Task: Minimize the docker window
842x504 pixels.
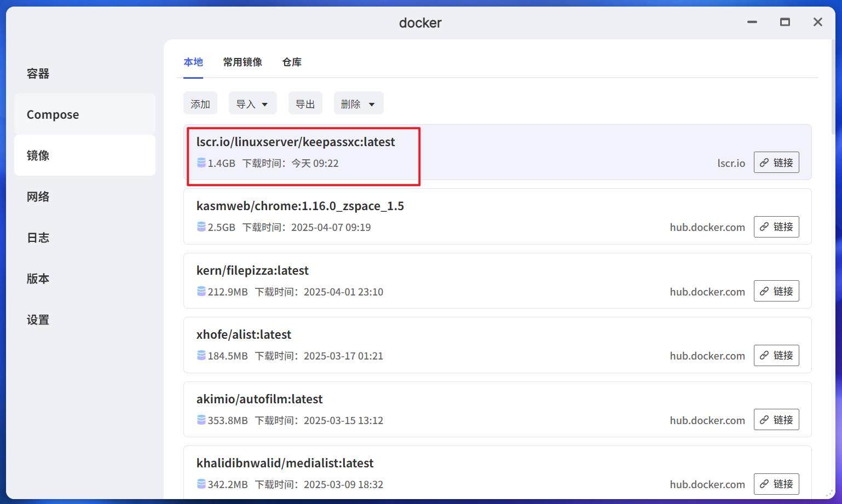Action: pos(752,22)
